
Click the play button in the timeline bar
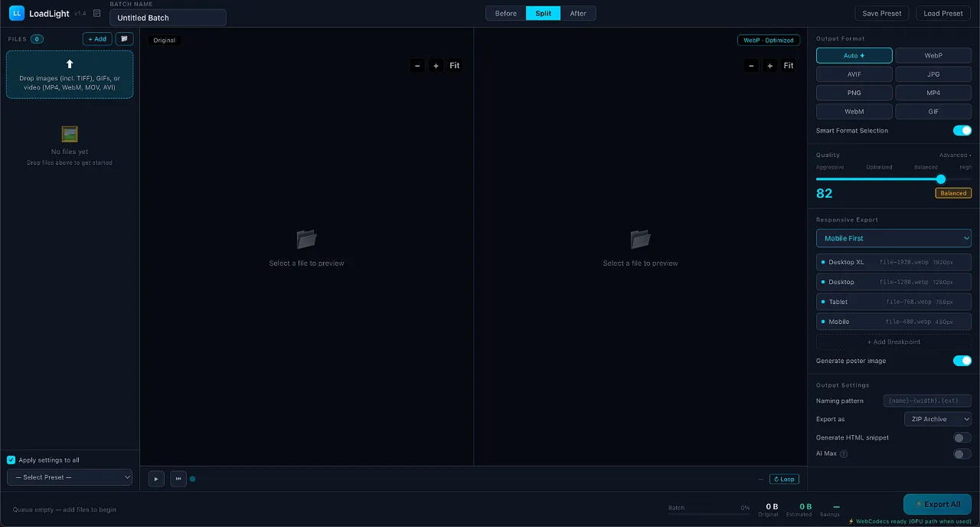click(x=156, y=479)
